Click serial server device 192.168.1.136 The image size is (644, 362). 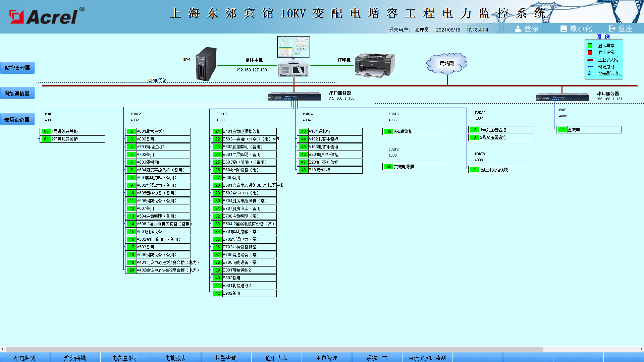294,97
